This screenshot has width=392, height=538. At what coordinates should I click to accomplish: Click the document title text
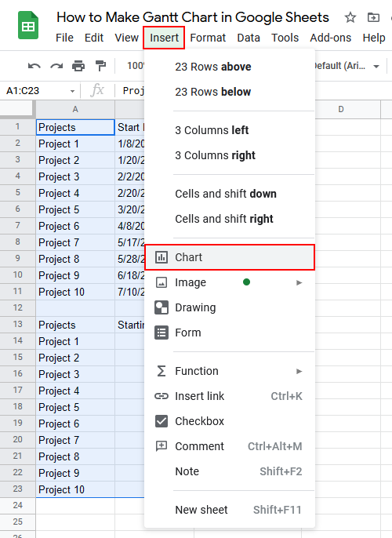193,17
